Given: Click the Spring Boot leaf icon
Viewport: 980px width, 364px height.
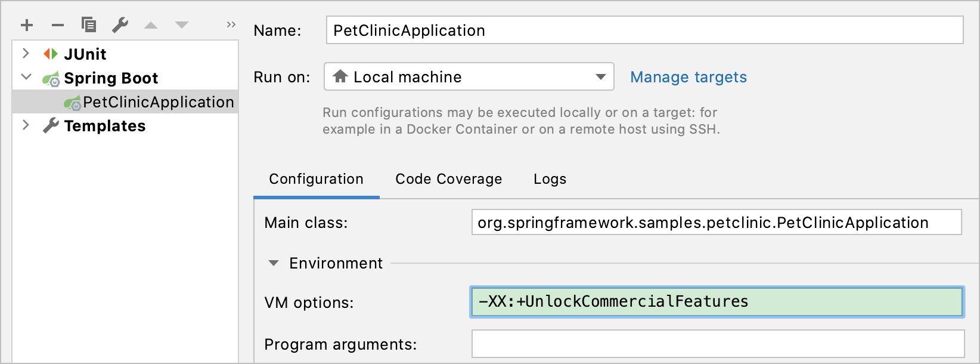Looking at the screenshot, I should click(x=51, y=79).
